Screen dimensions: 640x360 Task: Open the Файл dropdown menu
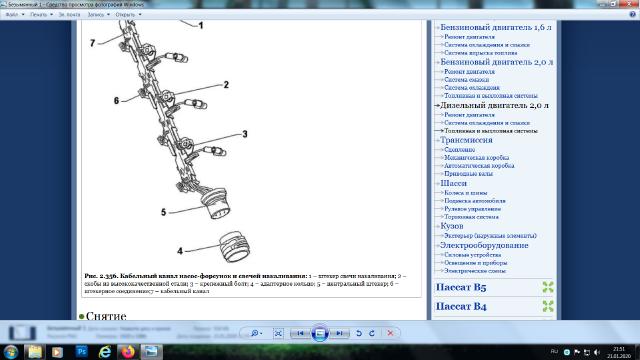point(15,14)
